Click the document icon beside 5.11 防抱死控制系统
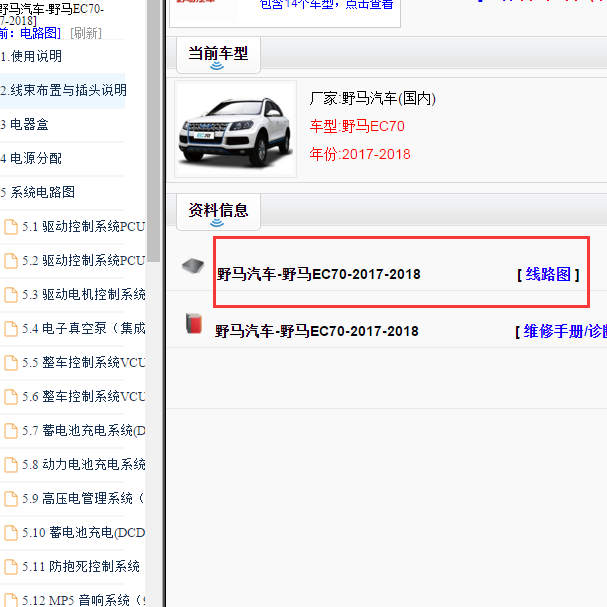This screenshot has height=607, width=607. [11, 567]
